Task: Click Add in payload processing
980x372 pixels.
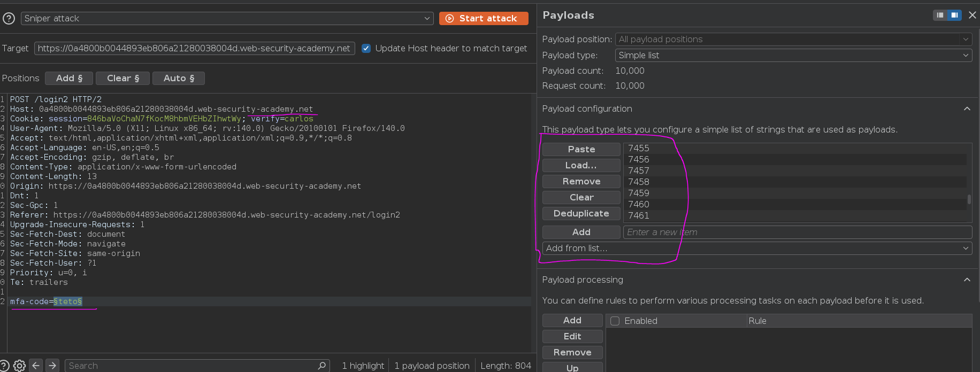Action: pyautogui.click(x=572, y=320)
